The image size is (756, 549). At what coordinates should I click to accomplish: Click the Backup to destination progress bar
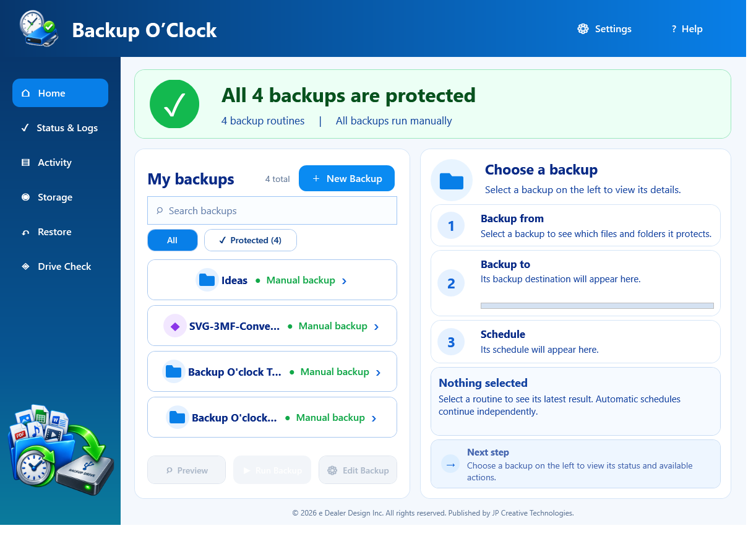click(597, 306)
